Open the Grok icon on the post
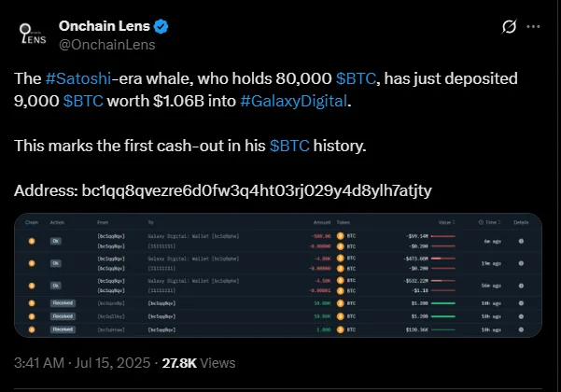The image size is (561, 392). pos(510,27)
